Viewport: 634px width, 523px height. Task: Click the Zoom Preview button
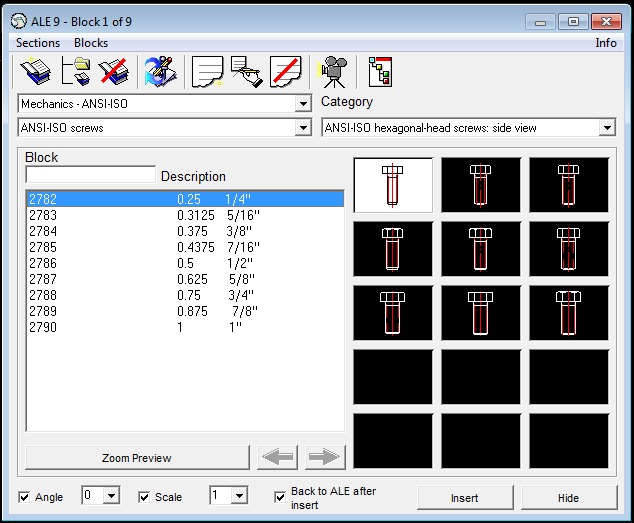point(137,457)
